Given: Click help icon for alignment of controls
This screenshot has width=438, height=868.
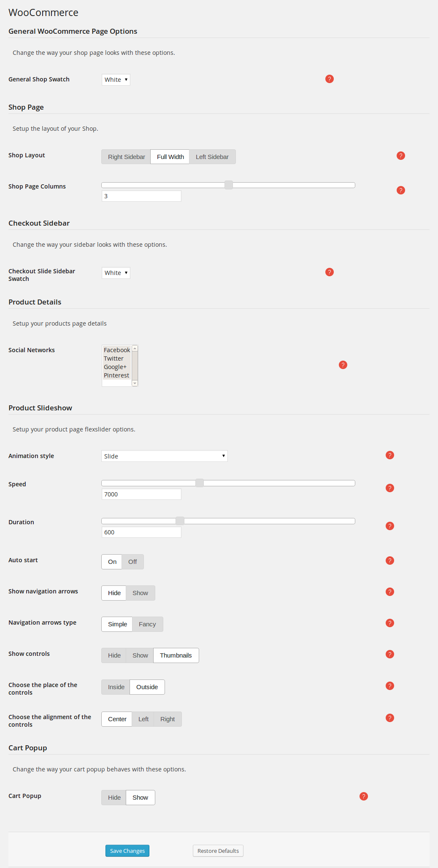Looking at the screenshot, I should point(390,718).
